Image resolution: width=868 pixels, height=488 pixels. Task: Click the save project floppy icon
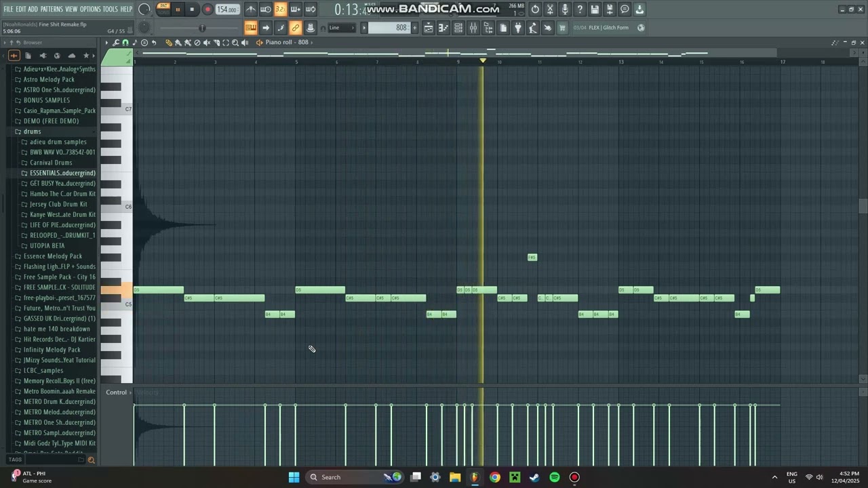(595, 9)
